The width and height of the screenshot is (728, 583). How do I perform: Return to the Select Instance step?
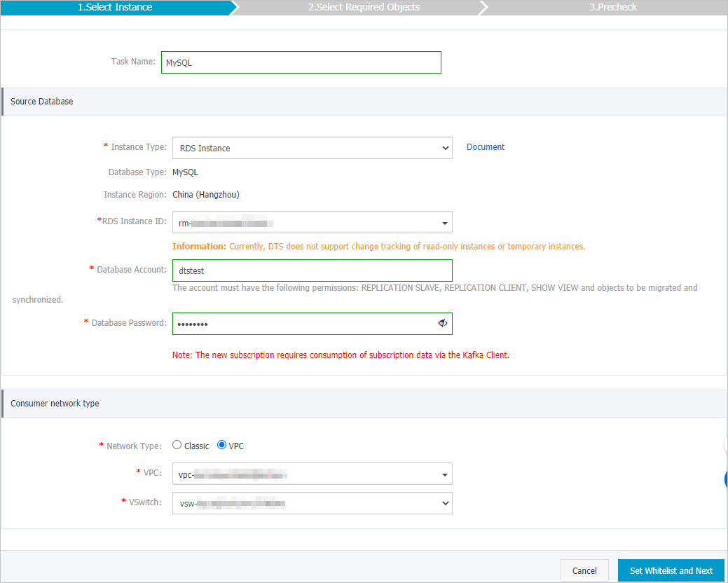tap(116, 7)
